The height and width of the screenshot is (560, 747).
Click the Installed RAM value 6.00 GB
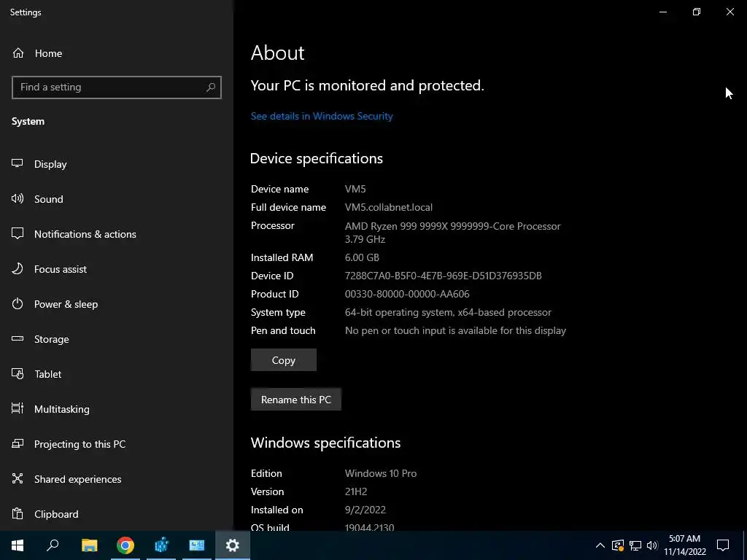pos(362,257)
